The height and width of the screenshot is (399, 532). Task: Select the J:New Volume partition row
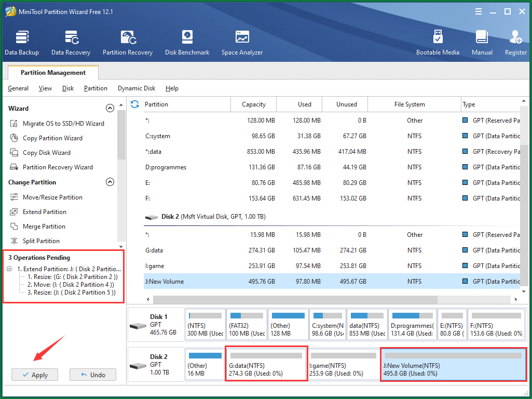pos(332,282)
